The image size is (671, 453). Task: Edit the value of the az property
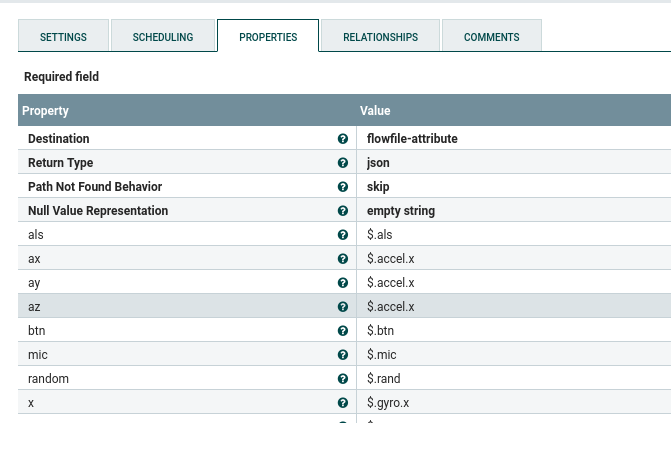coord(514,306)
